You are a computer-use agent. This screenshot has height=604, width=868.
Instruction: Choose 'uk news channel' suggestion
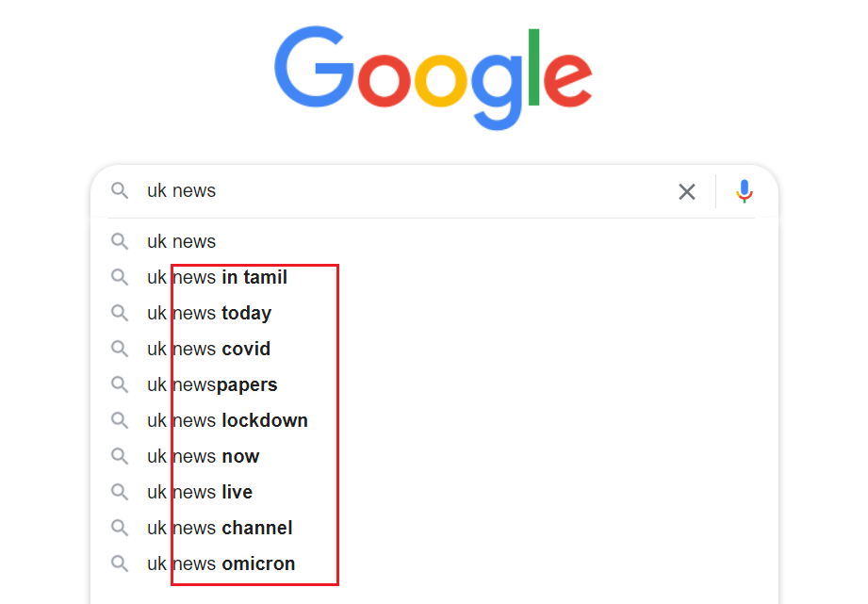pyautogui.click(x=220, y=529)
